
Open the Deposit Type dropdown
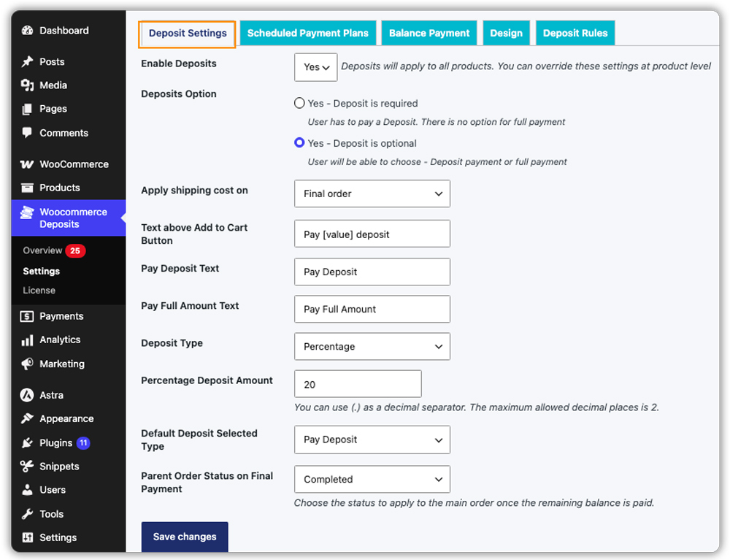(372, 346)
